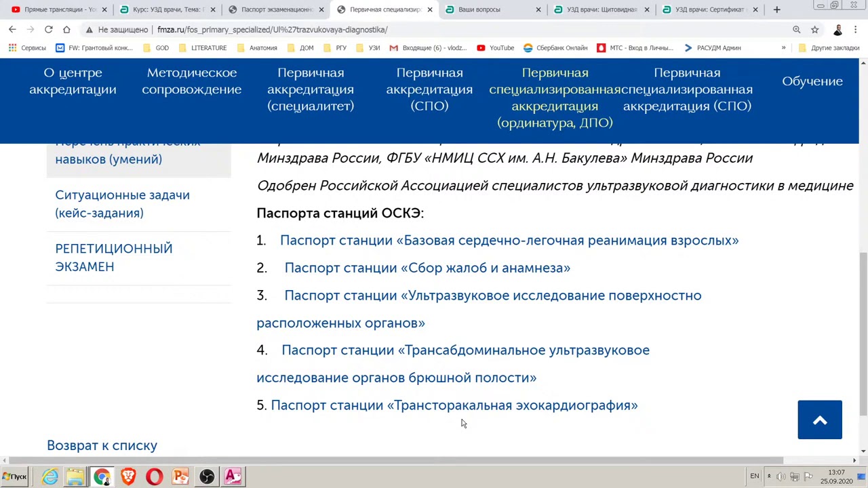This screenshot has height=488, width=868.
Task: Click the fmza.ru address bar URL
Action: 273,29
